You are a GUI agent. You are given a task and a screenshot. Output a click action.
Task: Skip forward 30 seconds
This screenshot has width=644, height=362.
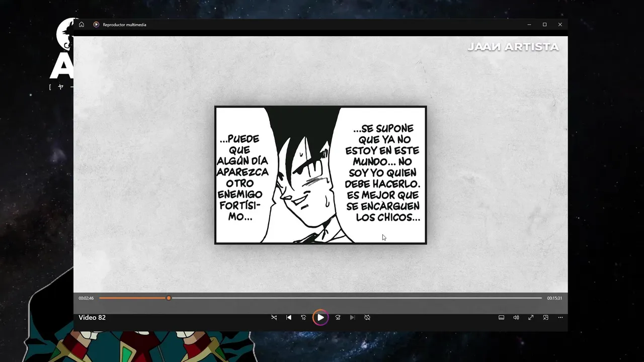click(338, 318)
